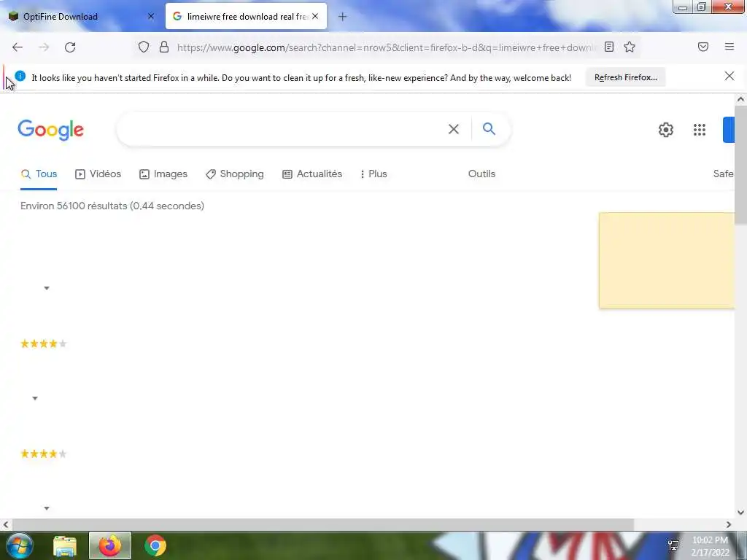Image resolution: width=747 pixels, height=560 pixels.
Task: Click the vertical scrollbar down arrow
Action: point(740,513)
